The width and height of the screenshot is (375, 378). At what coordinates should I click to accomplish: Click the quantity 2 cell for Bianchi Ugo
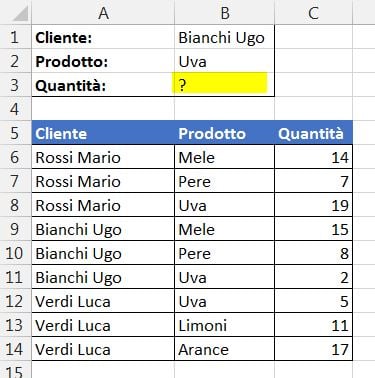(313, 277)
